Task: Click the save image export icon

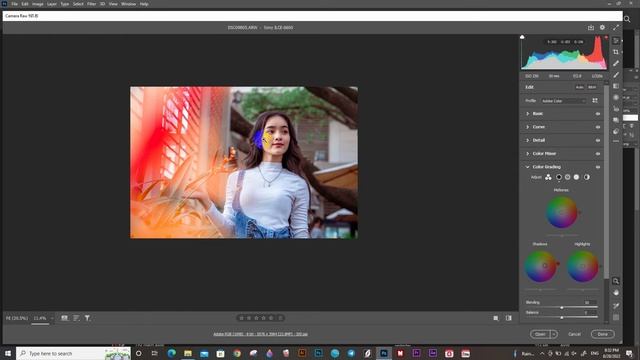Action: [x=591, y=27]
